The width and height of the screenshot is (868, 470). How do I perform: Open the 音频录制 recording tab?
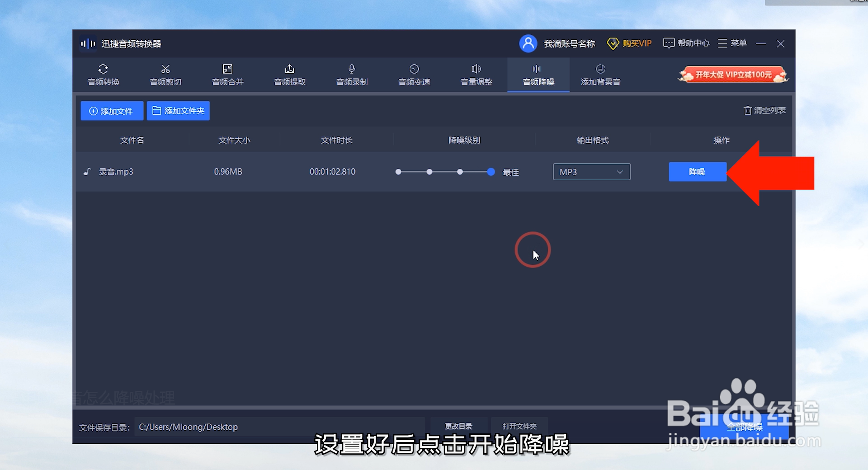pos(352,75)
